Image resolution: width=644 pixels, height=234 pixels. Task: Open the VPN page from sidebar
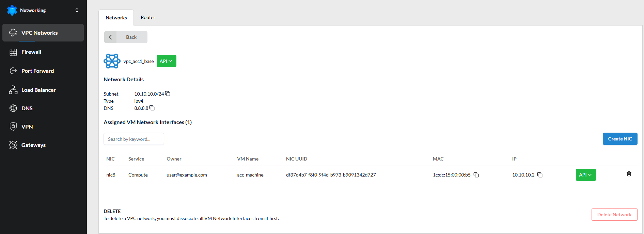27,127
